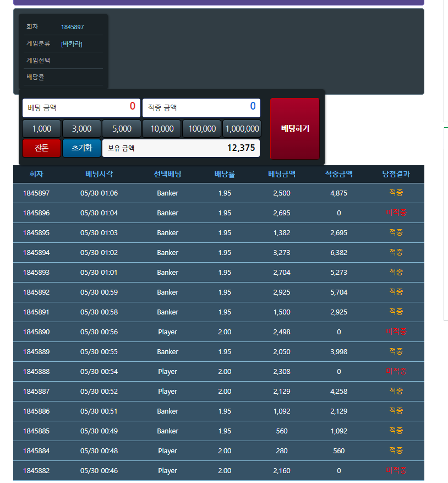Add 100,000 to the bet
Image resolution: width=448 pixels, height=483 pixels.
(202, 129)
